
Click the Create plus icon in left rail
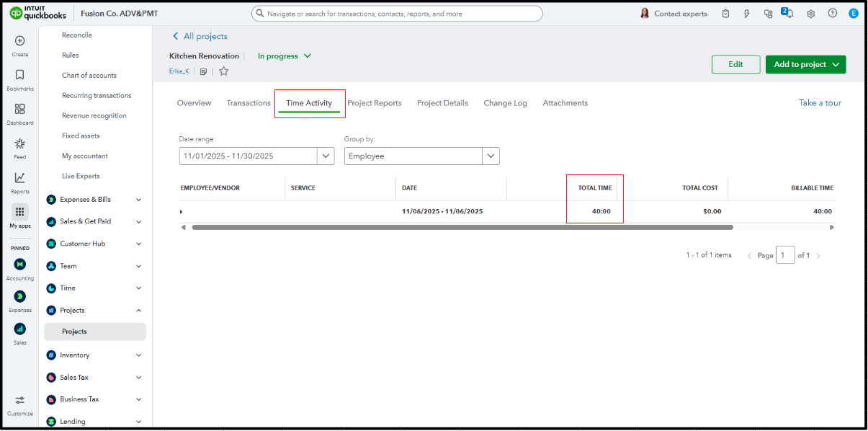20,41
